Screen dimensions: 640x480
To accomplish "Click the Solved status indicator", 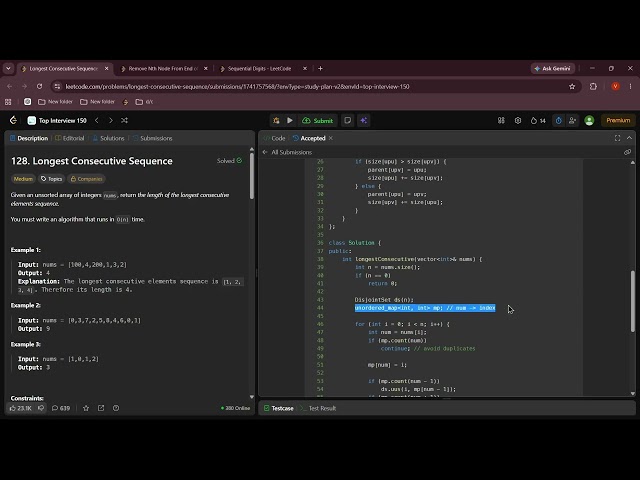I will pos(229,161).
